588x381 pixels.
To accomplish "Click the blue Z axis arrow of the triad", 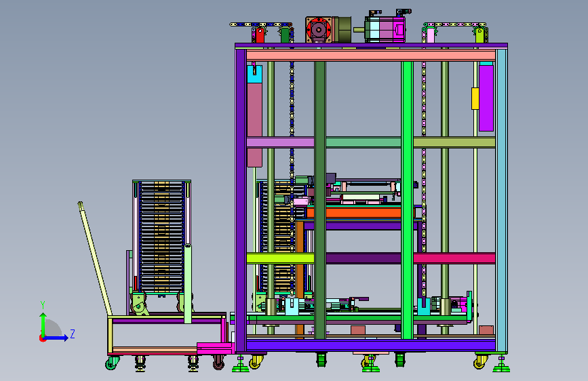I will 56,338.
